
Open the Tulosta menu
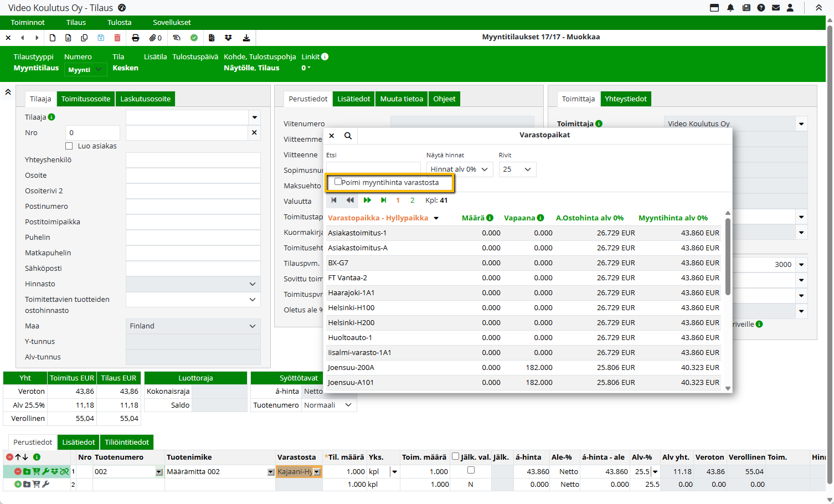pyautogui.click(x=119, y=23)
